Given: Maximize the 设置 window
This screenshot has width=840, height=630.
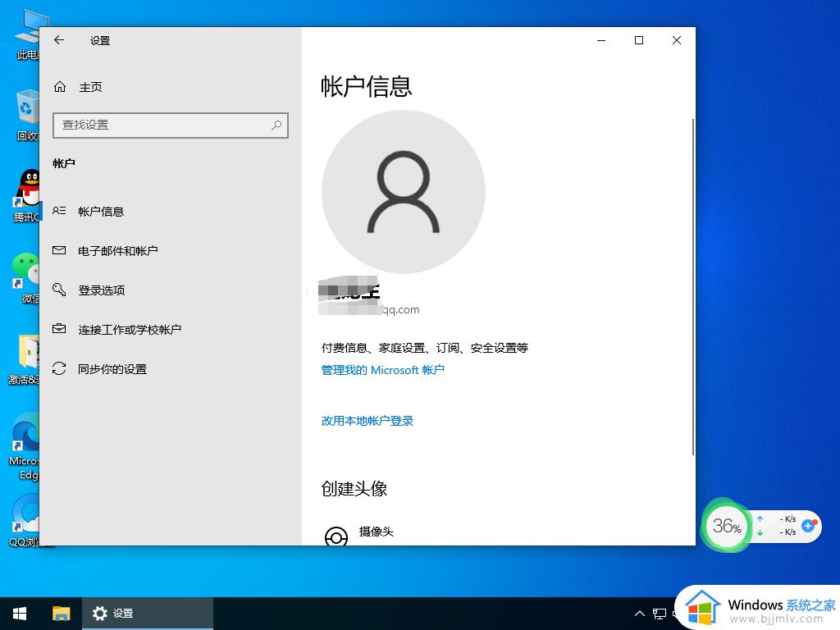Looking at the screenshot, I should tap(639, 40).
